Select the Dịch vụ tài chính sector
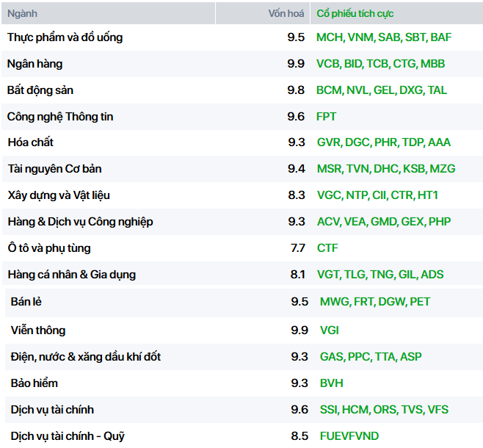This screenshot has width=483, height=448. pos(52,410)
